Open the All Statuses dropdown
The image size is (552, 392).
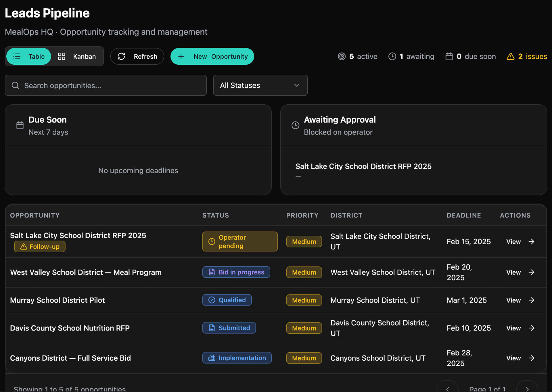coord(260,85)
